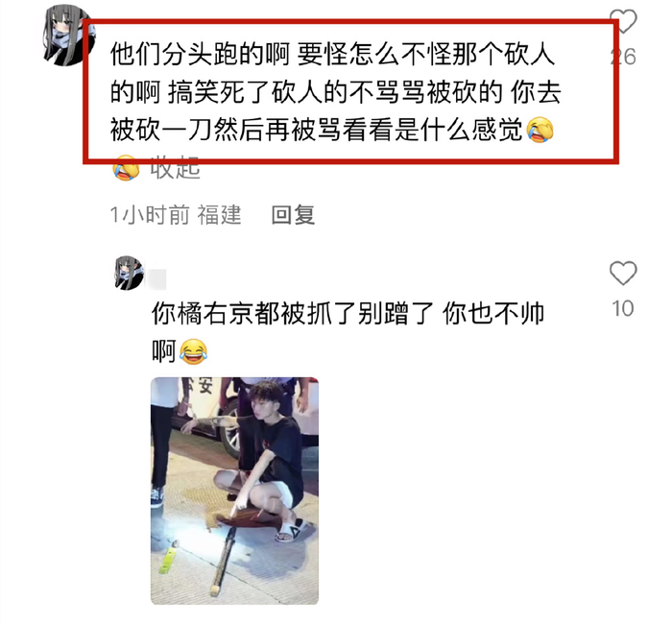Viewport: 672px width, 624px height.
Task: Select the 1小时前 timestamp
Action: [x=149, y=214]
